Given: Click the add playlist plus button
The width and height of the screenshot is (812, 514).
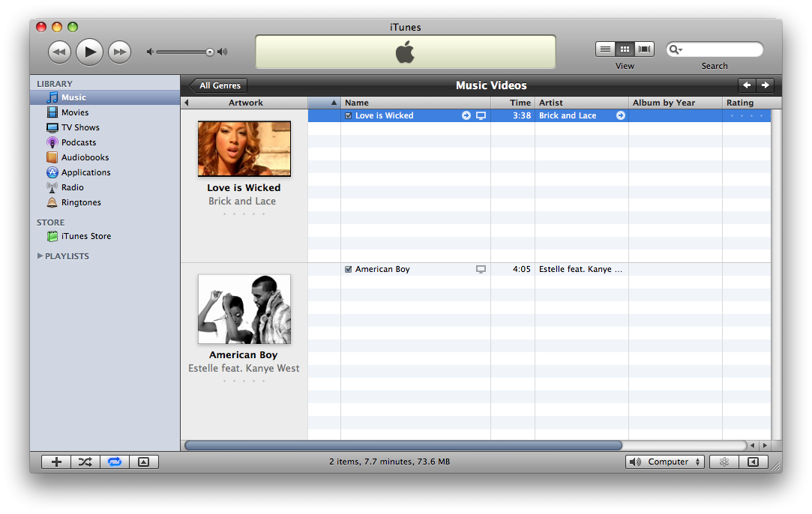Looking at the screenshot, I should coord(56,462).
